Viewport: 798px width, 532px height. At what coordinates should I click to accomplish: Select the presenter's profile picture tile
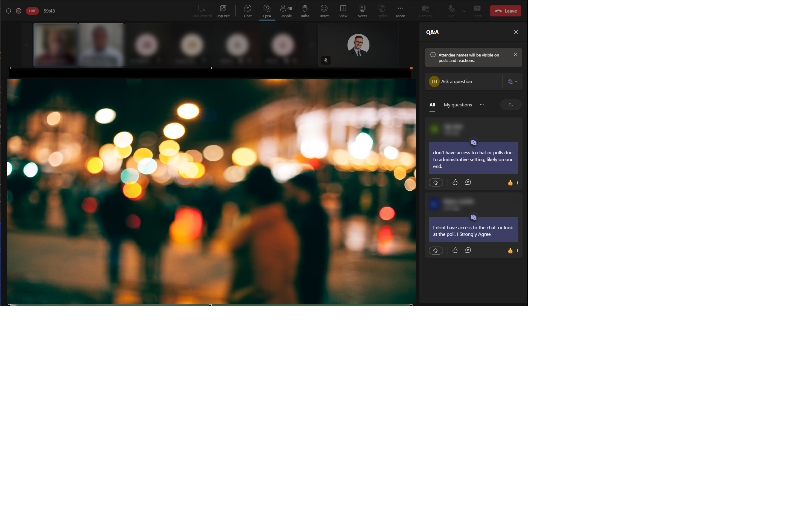point(358,45)
